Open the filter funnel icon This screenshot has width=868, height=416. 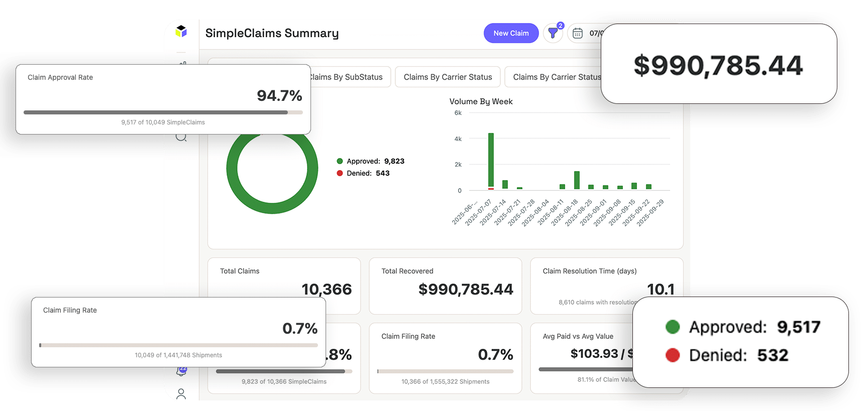point(553,34)
